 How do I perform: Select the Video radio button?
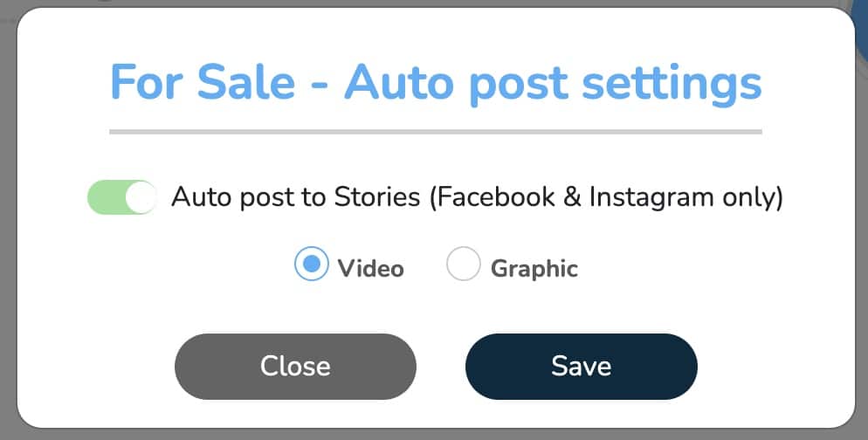pyautogui.click(x=311, y=264)
